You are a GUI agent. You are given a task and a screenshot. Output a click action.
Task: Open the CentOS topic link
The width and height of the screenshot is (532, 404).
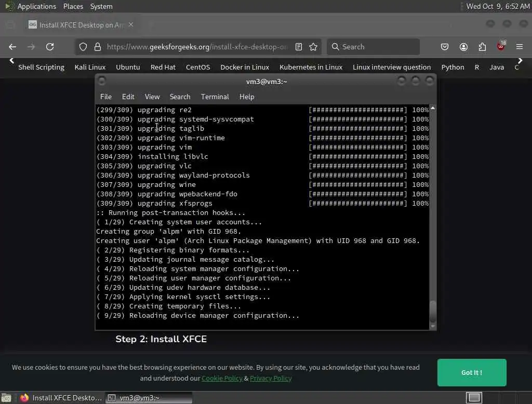(198, 67)
